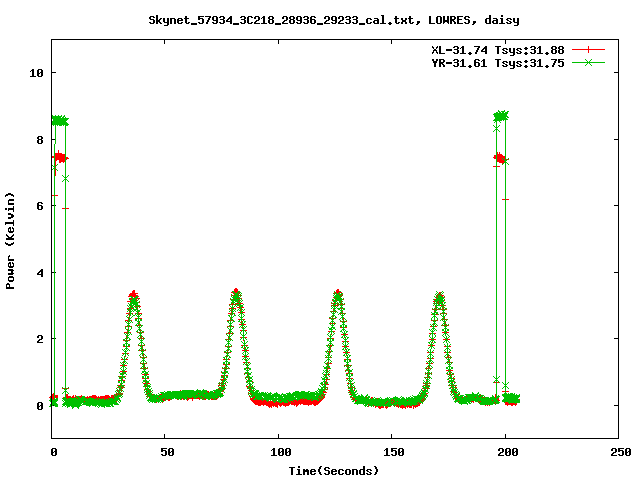
Task: Click the red XL legend line sample
Action: coord(588,50)
